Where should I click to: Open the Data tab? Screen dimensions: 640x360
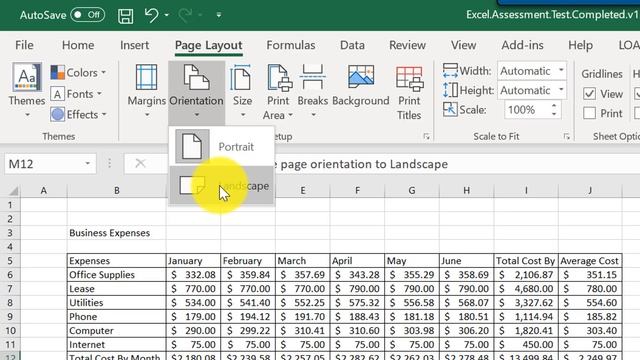coord(352,45)
